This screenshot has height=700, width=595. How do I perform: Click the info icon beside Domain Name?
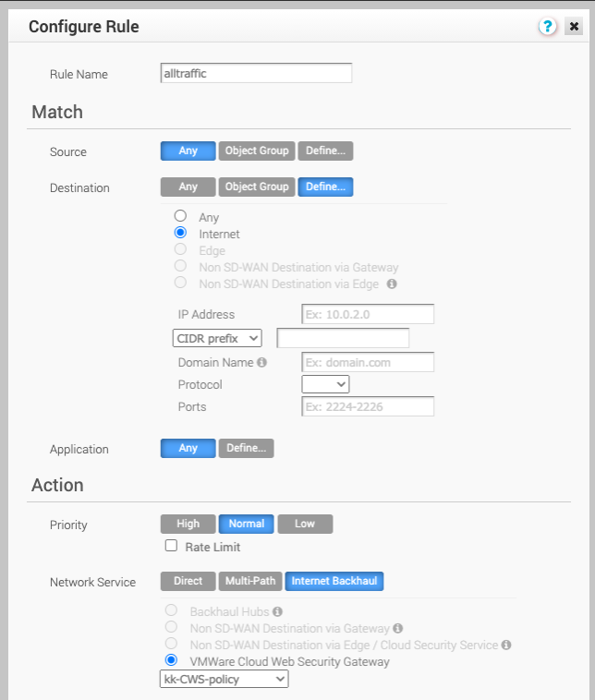(x=261, y=363)
